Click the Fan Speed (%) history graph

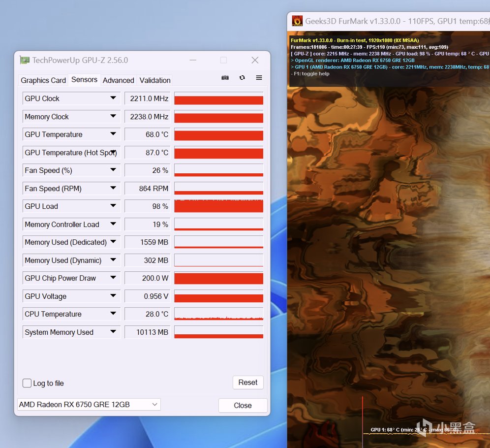tap(219, 170)
